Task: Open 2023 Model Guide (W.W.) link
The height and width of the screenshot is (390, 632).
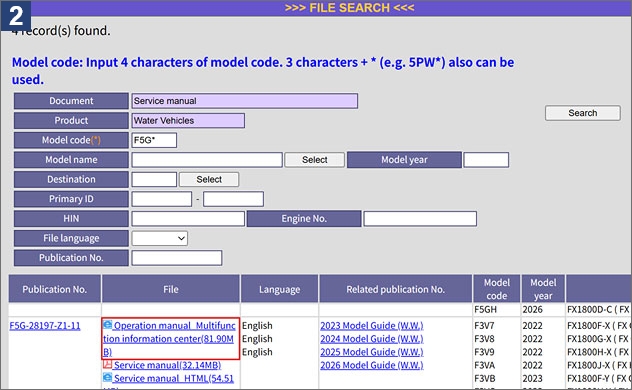Action: 372,326
